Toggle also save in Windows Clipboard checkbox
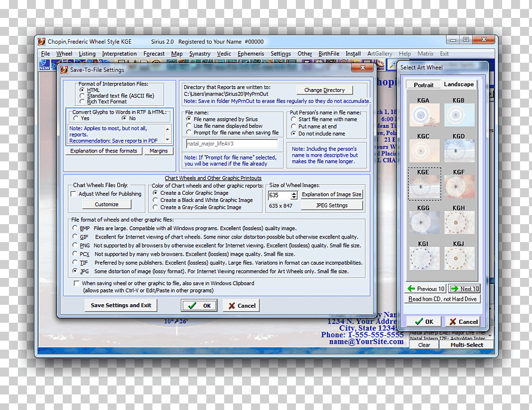532x410 pixels. pos(77,283)
